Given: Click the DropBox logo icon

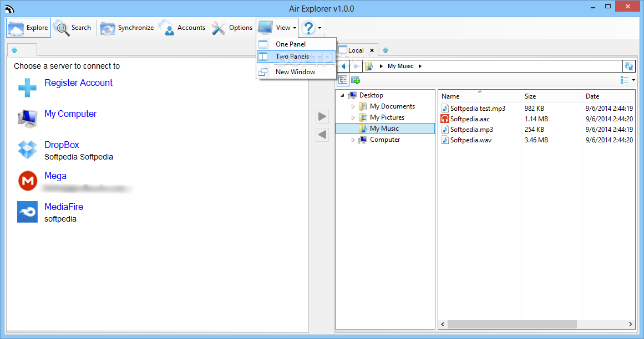Looking at the screenshot, I should pyautogui.click(x=28, y=150).
